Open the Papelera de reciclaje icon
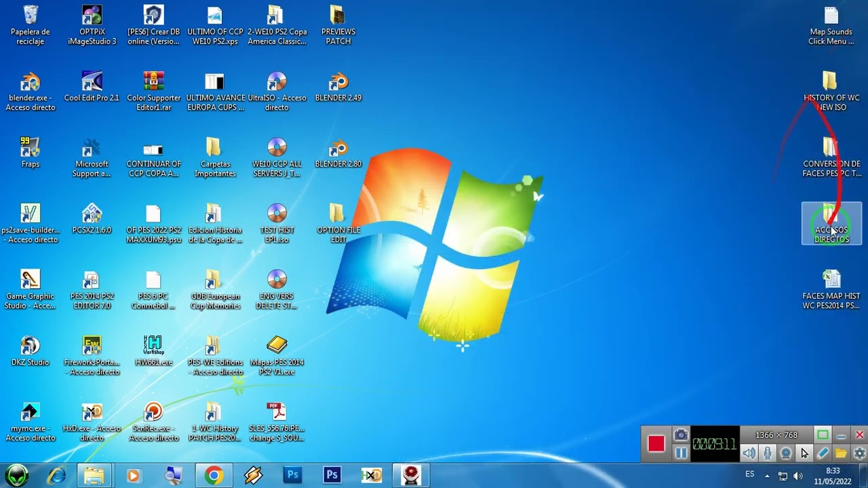This screenshot has width=868, height=488. (x=31, y=26)
